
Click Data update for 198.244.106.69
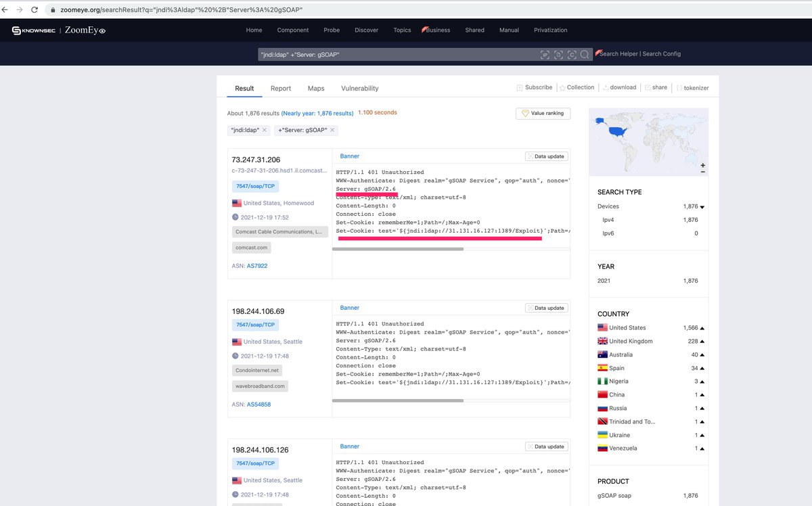[546, 308]
